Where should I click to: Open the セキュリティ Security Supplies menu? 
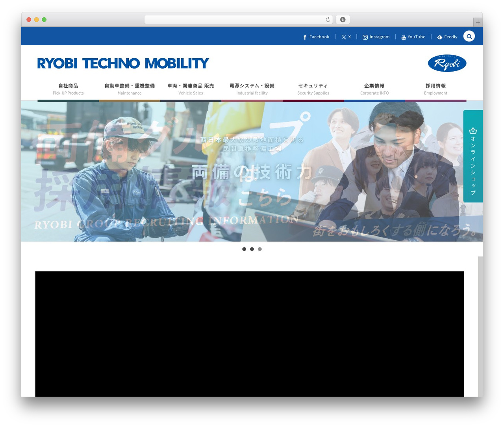pos(313,89)
